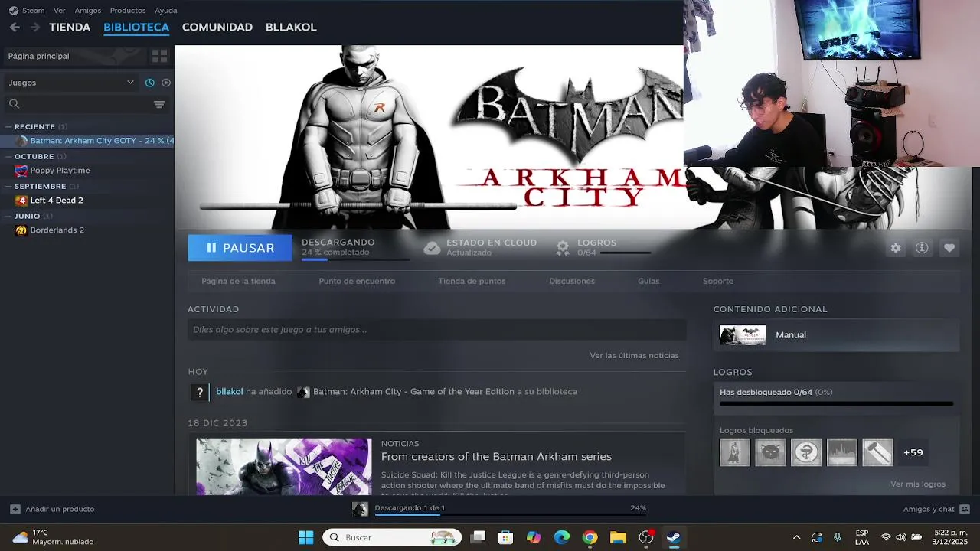Open Guías link
Viewport: 980px width, 551px height.
[648, 281]
